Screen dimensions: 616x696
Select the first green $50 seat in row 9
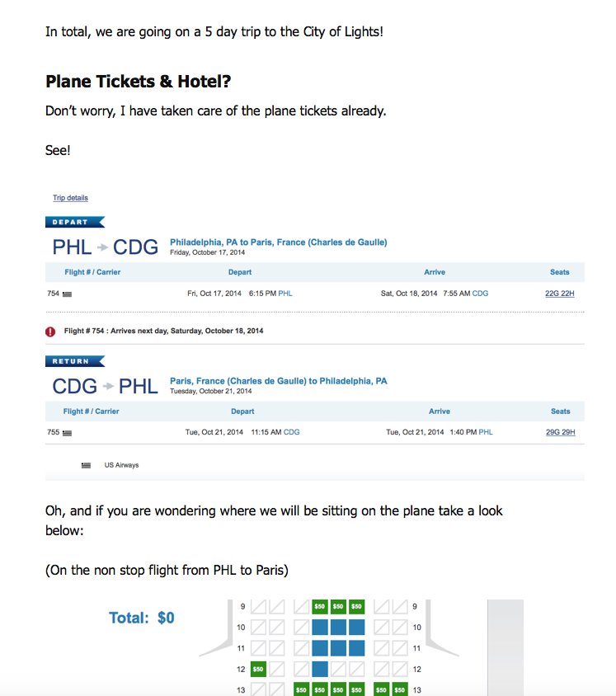(x=319, y=606)
